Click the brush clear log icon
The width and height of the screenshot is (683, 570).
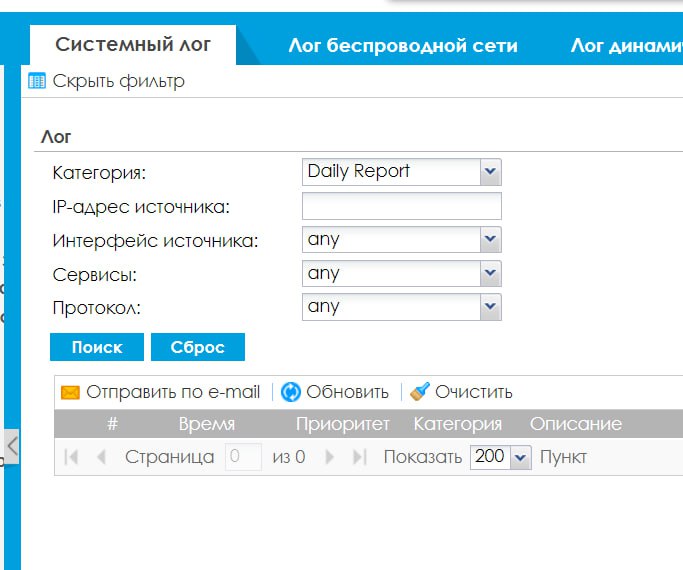(420, 392)
